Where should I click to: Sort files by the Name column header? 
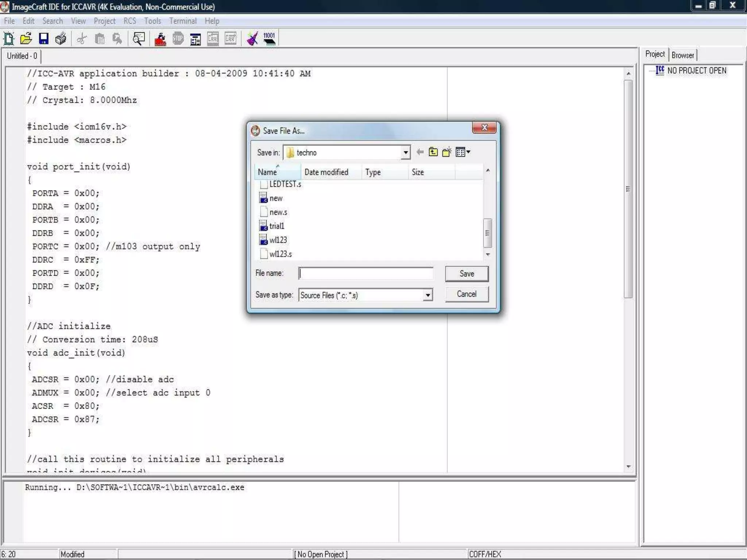[x=278, y=172]
